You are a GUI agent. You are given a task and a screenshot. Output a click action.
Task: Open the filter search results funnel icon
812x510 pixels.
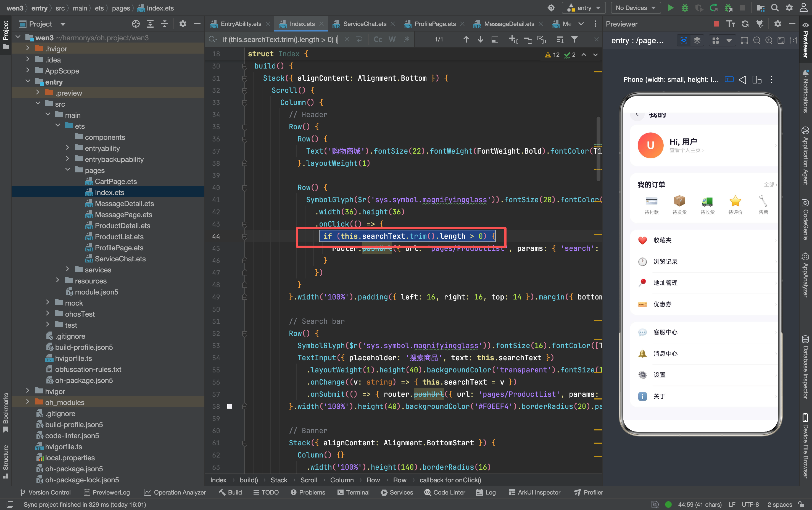click(x=574, y=40)
